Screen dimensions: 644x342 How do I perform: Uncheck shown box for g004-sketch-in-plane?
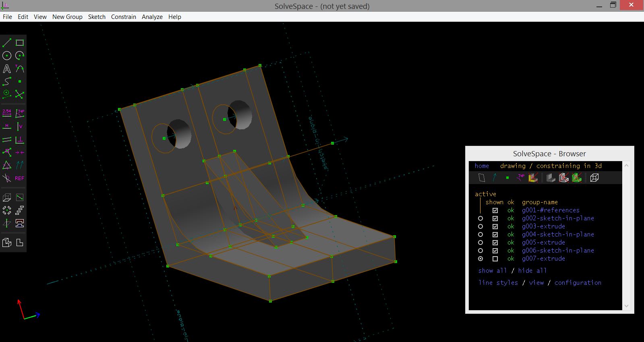pyautogui.click(x=495, y=234)
